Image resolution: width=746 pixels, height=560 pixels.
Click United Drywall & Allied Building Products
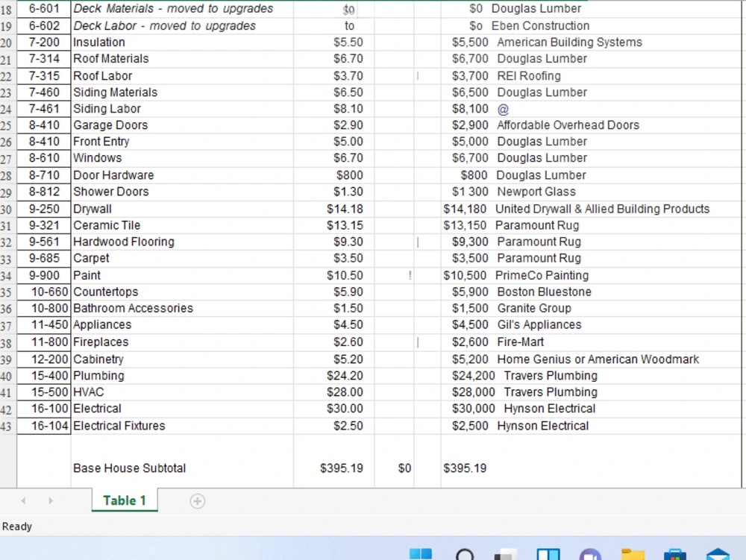(x=602, y=210)
